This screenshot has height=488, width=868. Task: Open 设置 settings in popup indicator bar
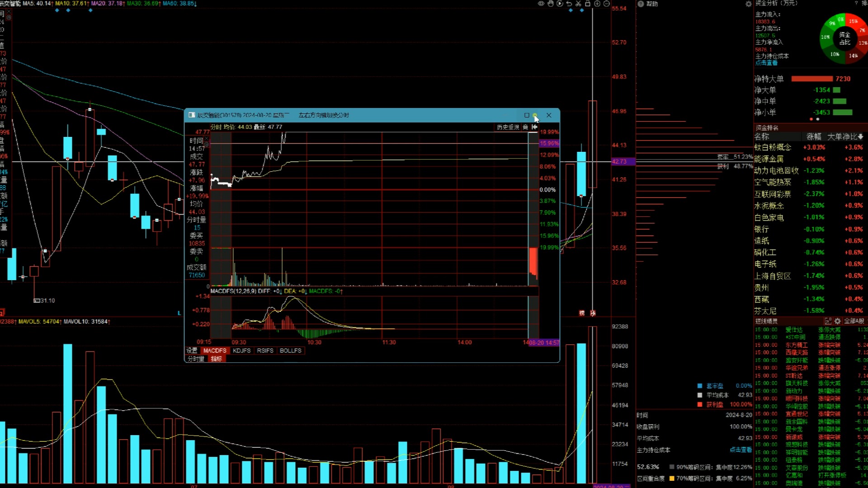192,351
